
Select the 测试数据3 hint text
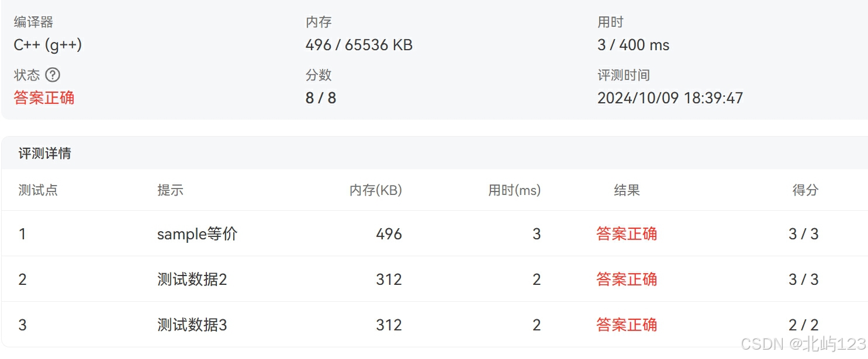192,325
